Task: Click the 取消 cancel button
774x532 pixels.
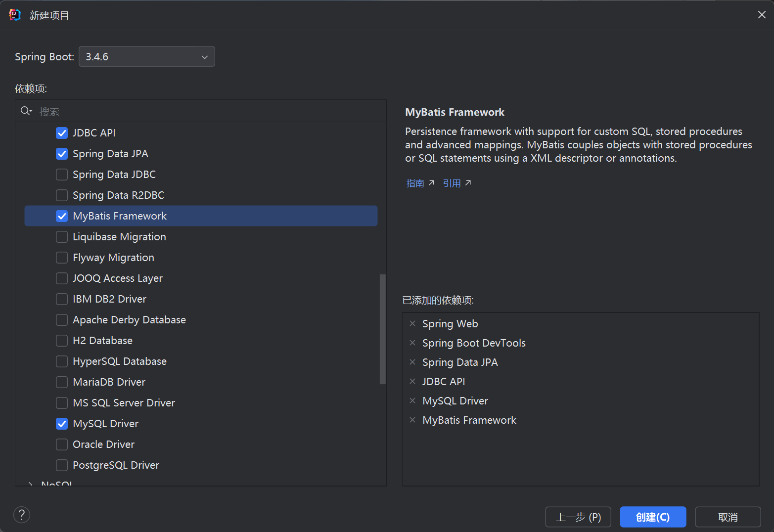Action: click(x=728, y=517)
